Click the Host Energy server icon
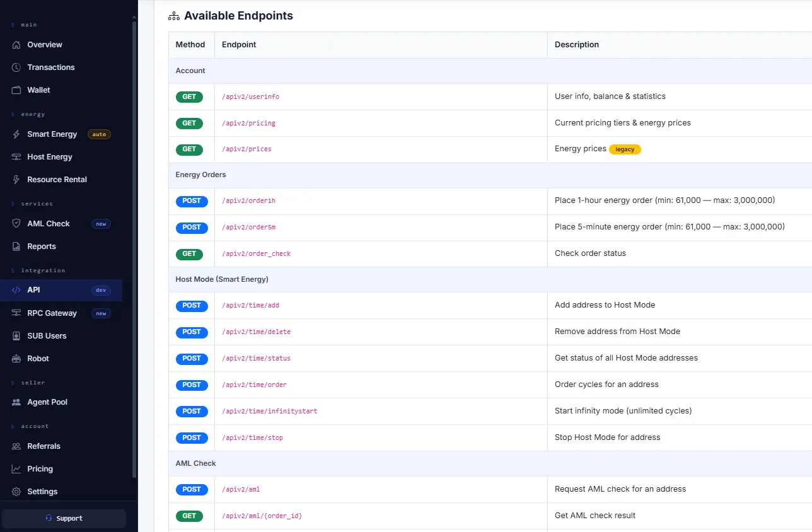Screen dimensions: 812x532 click(x=16, y=157)
